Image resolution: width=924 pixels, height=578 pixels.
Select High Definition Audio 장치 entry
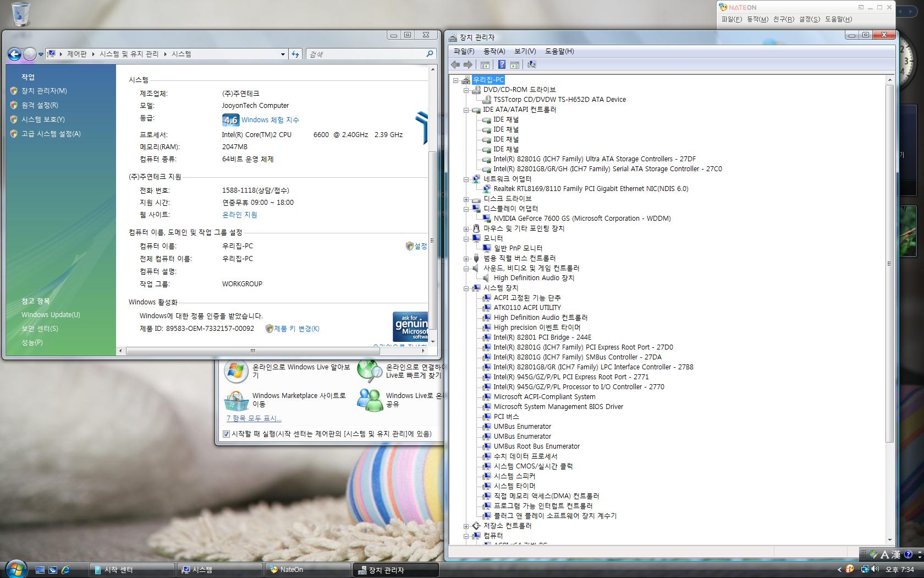pos(533,278)
